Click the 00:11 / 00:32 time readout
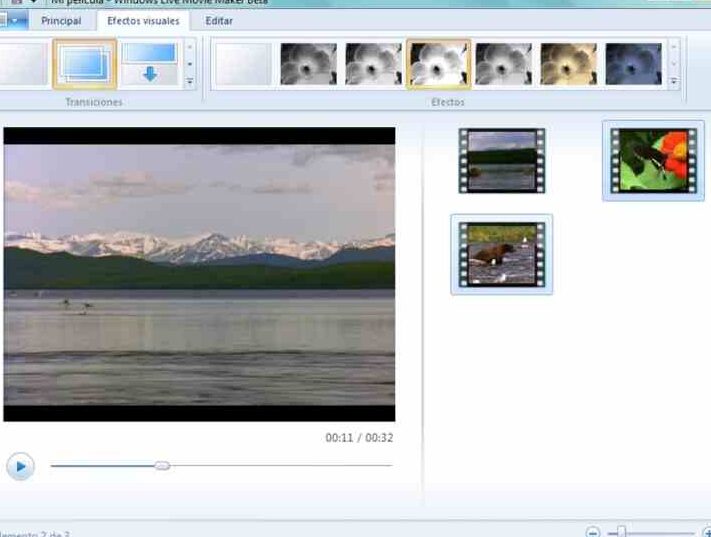Viewport: 711px width, 537px height. coord(359,438)
